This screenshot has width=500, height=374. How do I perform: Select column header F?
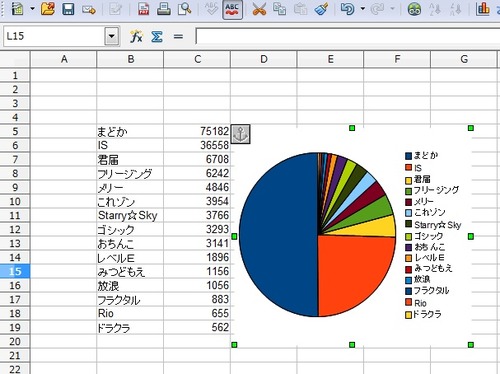pyautogui.click(x=397, y=59)
